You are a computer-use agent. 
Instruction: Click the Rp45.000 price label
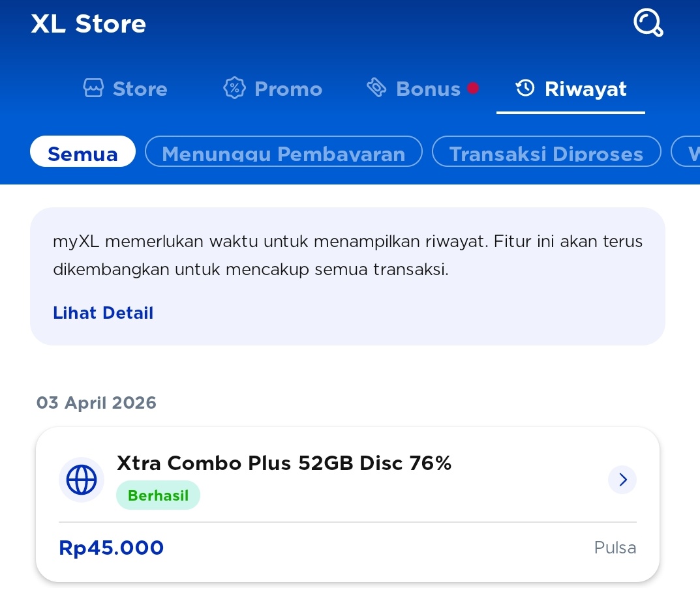pyautogui.click(x=111, y=548)
